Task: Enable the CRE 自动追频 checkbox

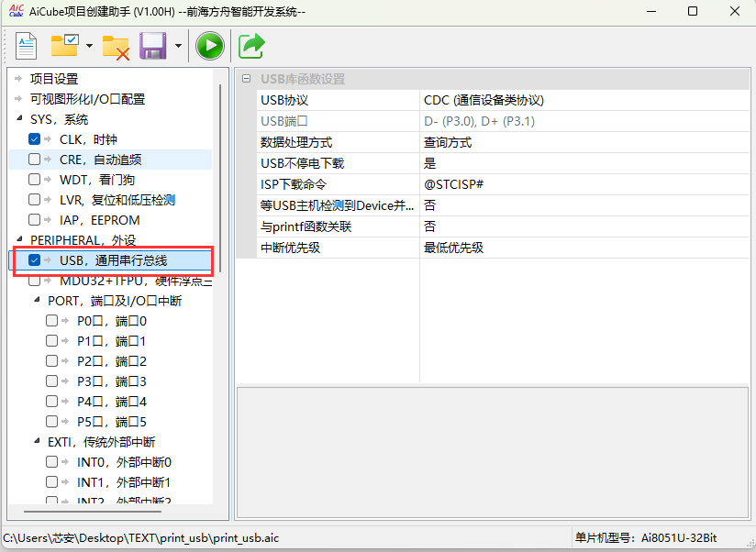Action: point(34,159)
